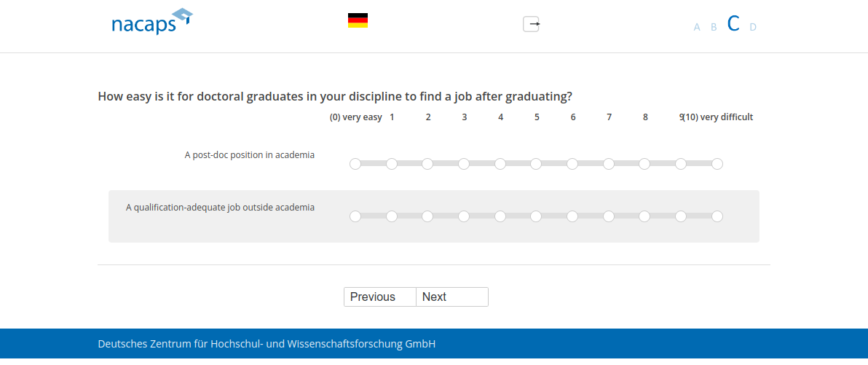
Task: Click the Next button
Action: pyautogui.click(x=451, y=297)
